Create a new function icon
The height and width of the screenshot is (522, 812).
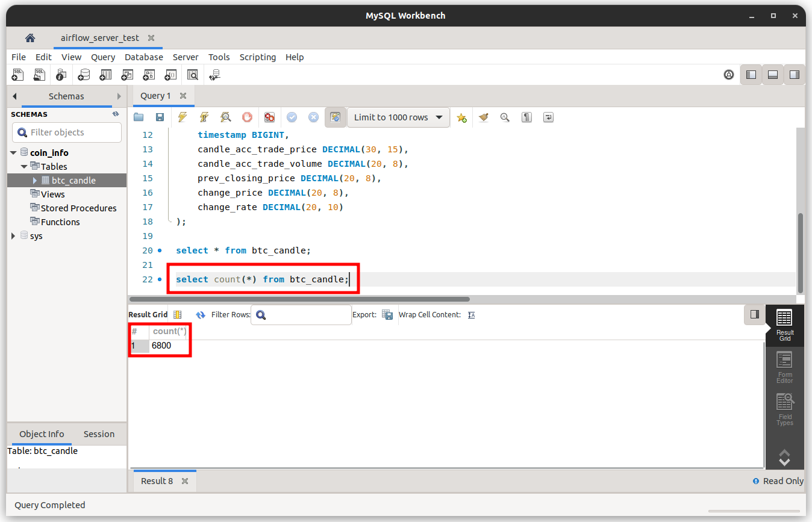point(170,75)
